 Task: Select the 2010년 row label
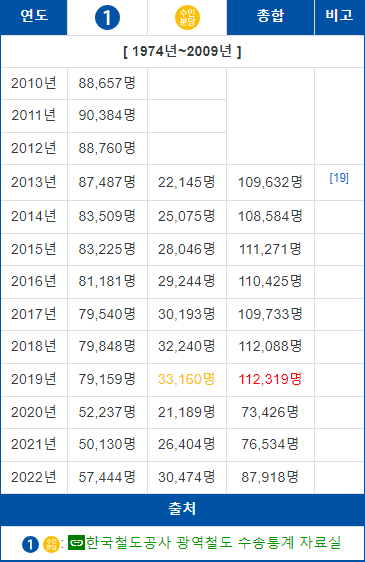(34, 83)
